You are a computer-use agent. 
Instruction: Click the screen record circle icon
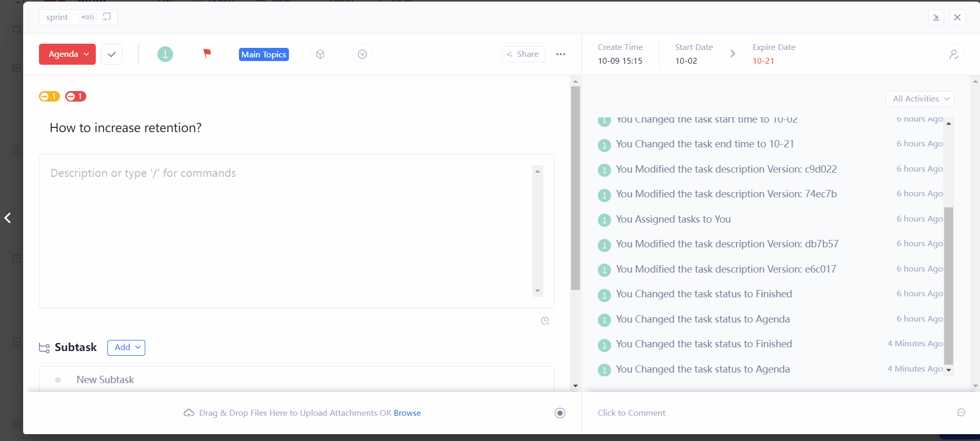[560, 413]
